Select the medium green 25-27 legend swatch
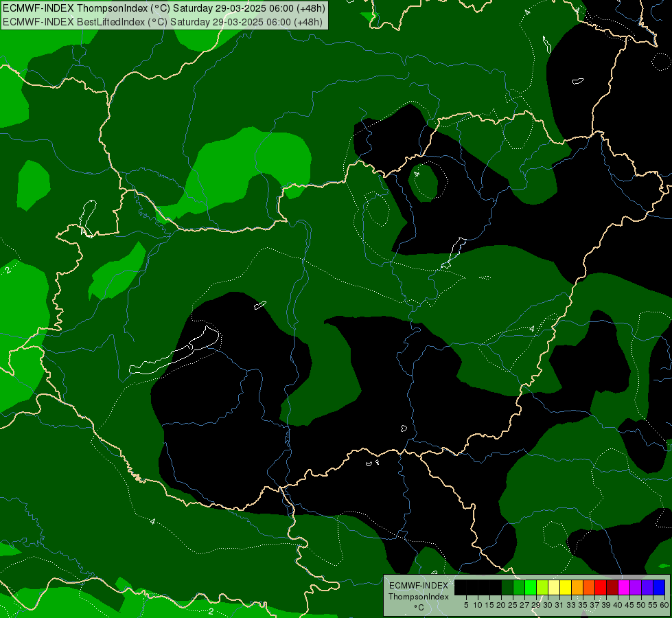Image resolution: width=672 pixels, height=618 pixels. coord(519,587)
